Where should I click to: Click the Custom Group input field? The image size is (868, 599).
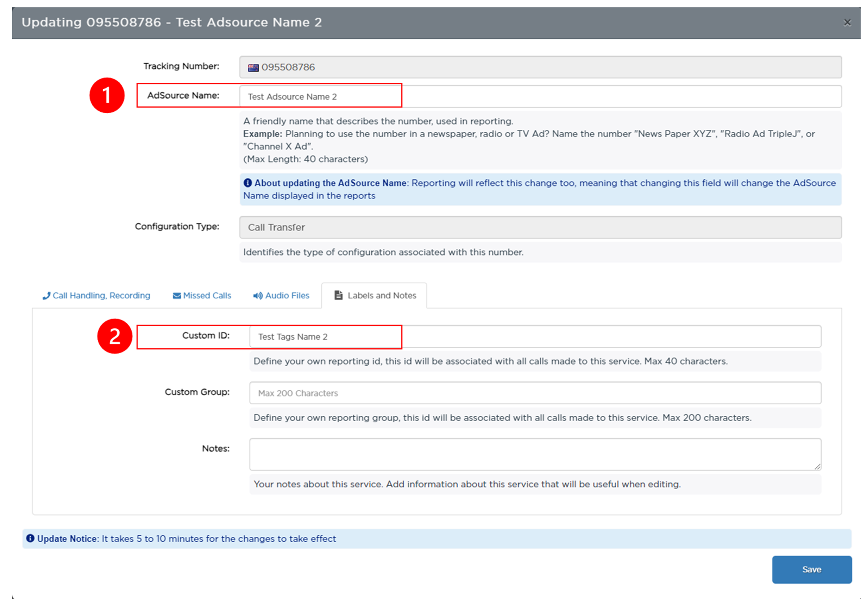point(535,393)
